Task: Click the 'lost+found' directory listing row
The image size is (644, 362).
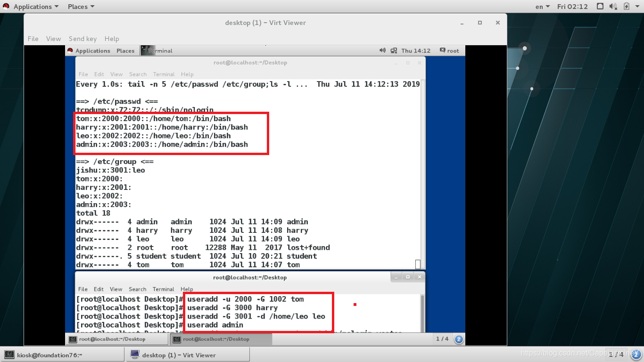Action: [x=203, y=247]
